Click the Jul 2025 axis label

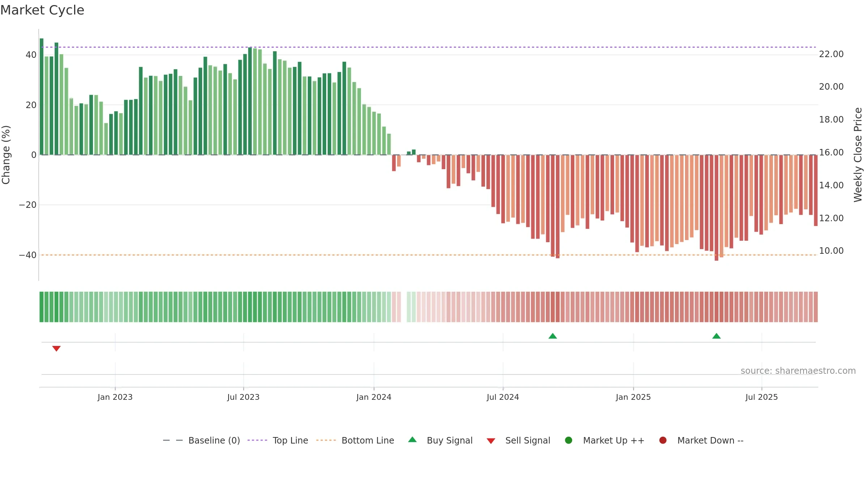click(762, 397)
